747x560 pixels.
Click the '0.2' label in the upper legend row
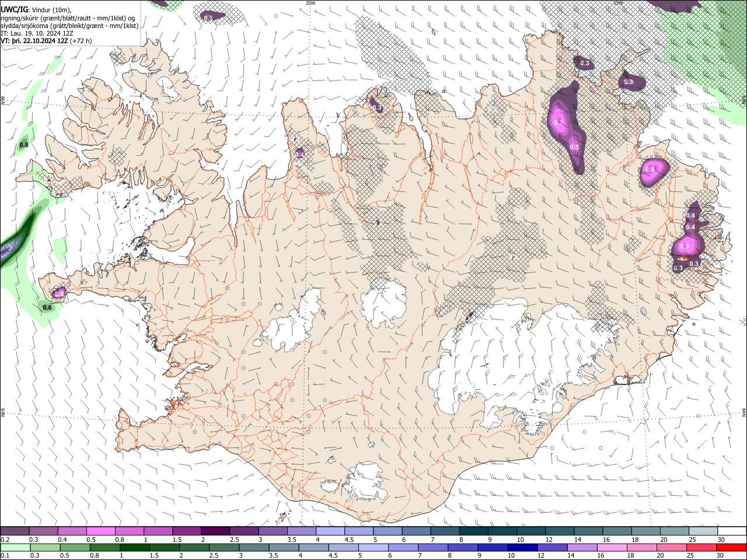point(5,540)
